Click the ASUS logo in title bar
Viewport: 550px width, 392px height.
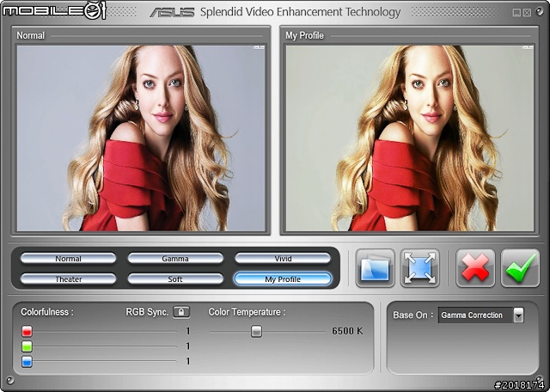point(172,13)
